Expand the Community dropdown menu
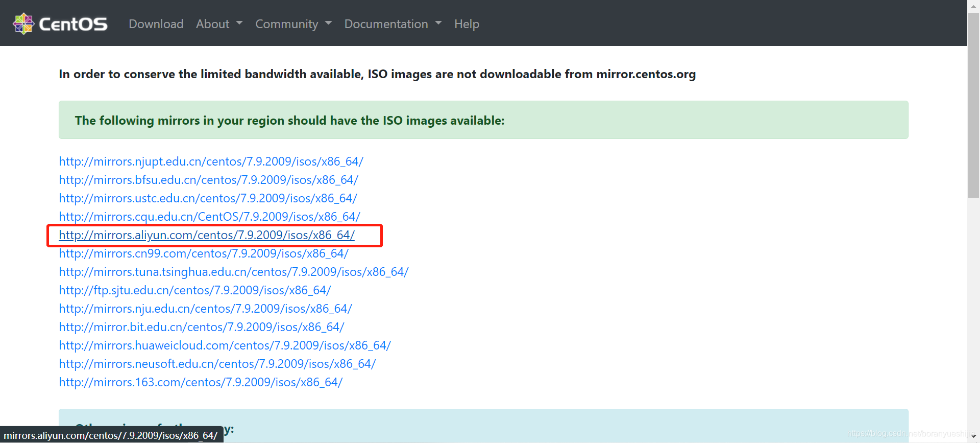The image size is (980, 443). pyautogui.click(x=293, y=24)
